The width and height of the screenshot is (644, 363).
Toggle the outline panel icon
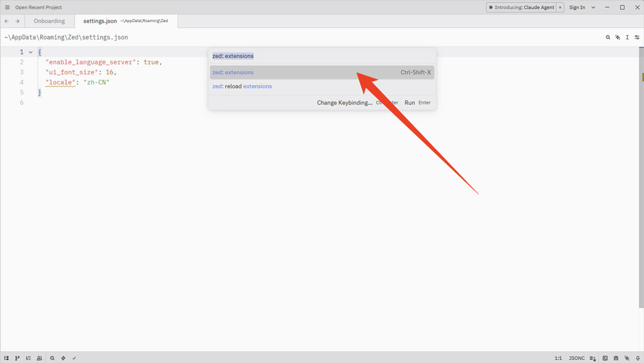(x=29, y=358)
